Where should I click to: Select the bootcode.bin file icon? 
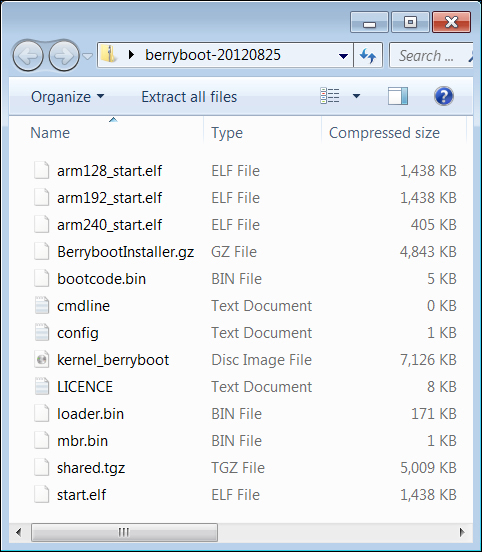[42, 279]
